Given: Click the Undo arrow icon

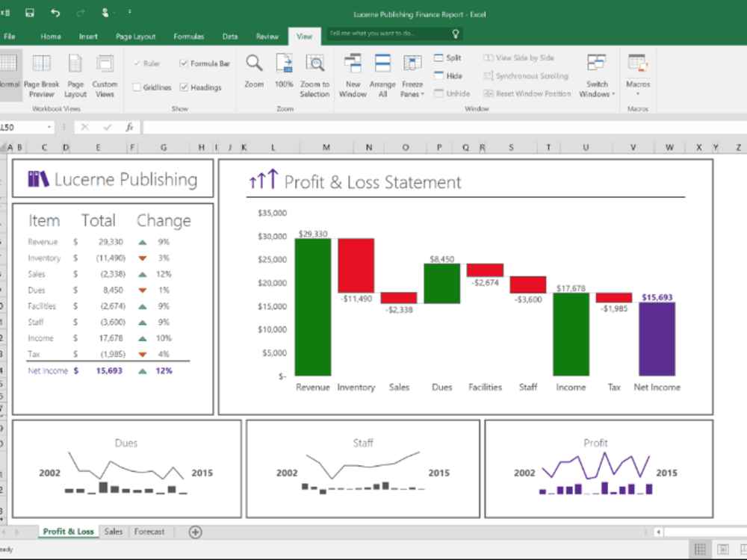Looking at the screenshot, I should tap(55, 13).
